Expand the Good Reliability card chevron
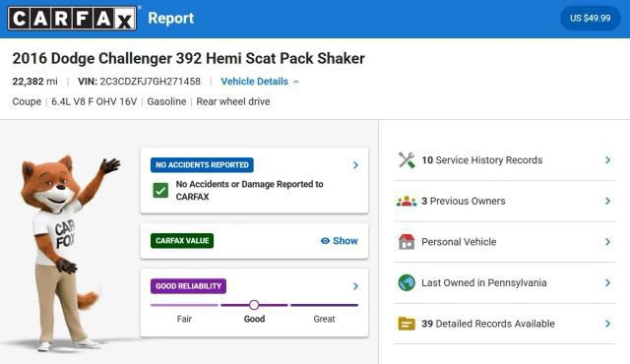 (x=355, y=286)
